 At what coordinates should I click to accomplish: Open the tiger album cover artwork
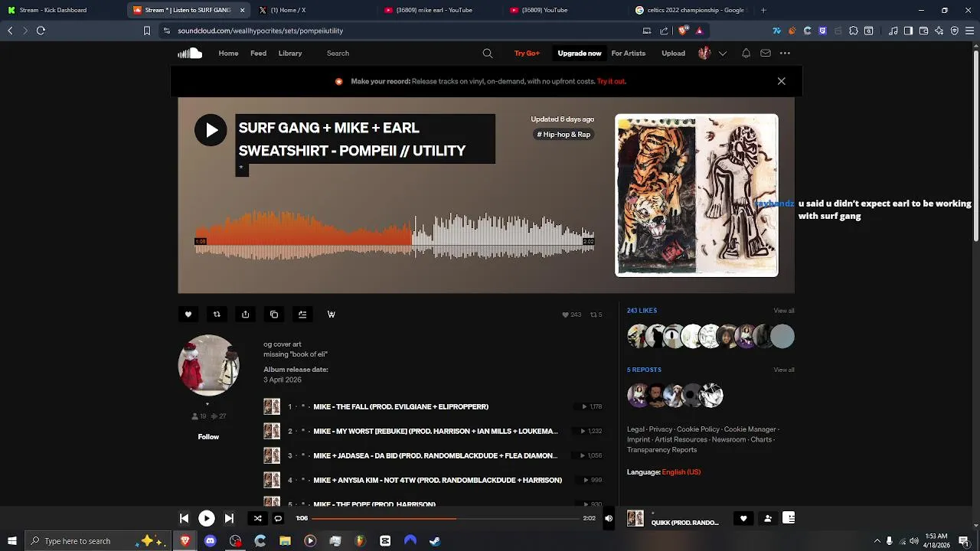[x=697, y=195]
